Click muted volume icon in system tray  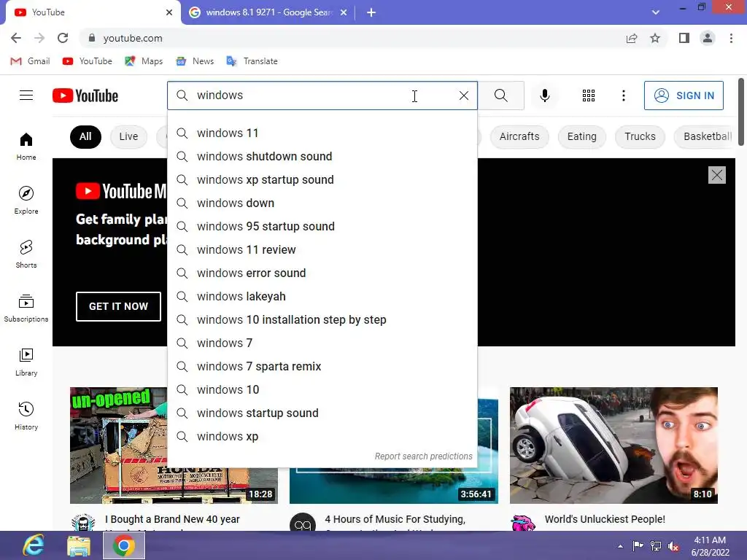pyautogui.click(x=673, y=546)
